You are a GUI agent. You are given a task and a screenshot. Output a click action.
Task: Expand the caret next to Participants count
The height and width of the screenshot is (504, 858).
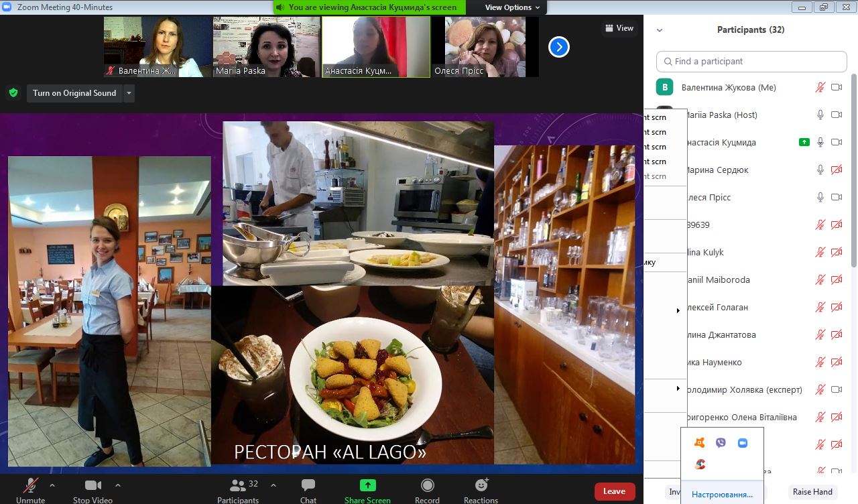coord(273,485)
